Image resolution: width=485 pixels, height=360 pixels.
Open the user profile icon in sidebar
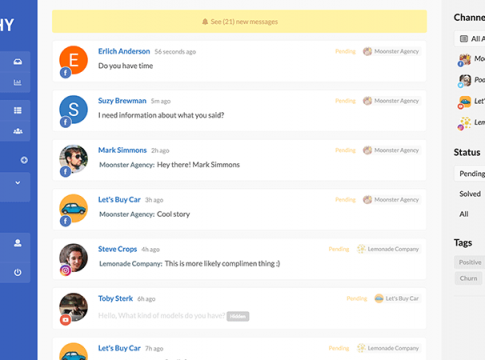(18, 243)
